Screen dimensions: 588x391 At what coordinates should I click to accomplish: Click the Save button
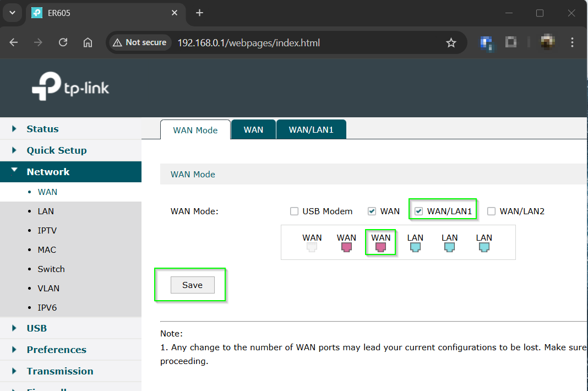tap(192, 285)
